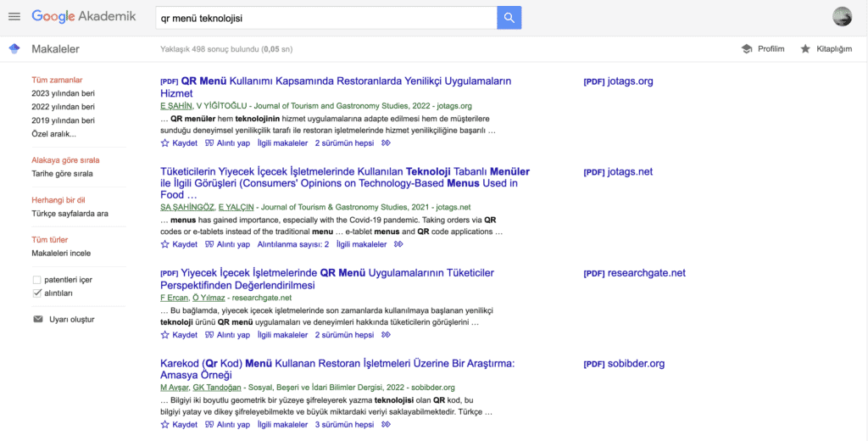Open Yiyecek İçecek İşletmelerinde QR Menü article
The height and width of the screenshot is (441, 868).
327,279
